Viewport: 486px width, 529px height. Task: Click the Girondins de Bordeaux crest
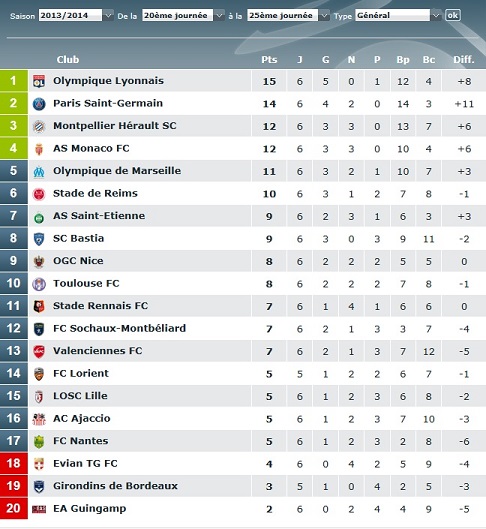tap(39, 486)
